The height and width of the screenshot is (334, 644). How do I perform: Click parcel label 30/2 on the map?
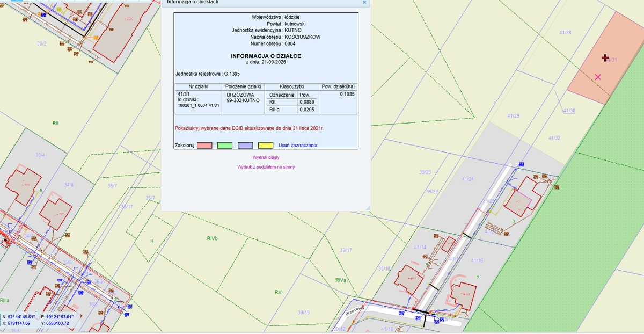point(42,43)
